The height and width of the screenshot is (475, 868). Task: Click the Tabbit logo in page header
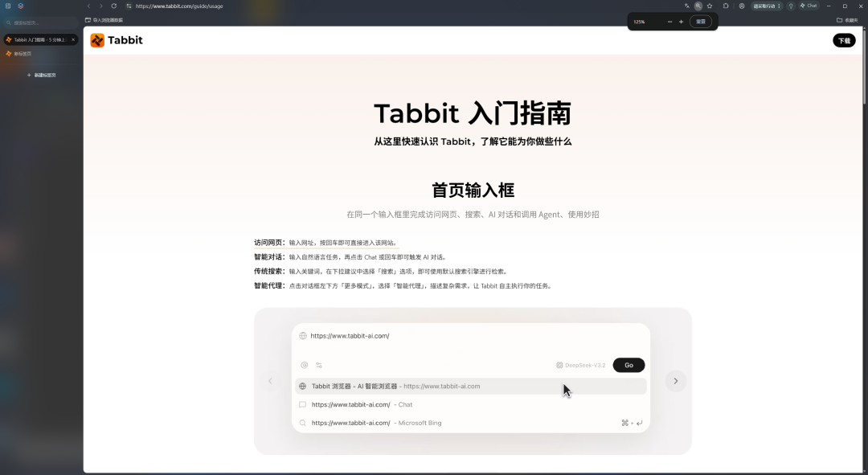coord(117,40)
